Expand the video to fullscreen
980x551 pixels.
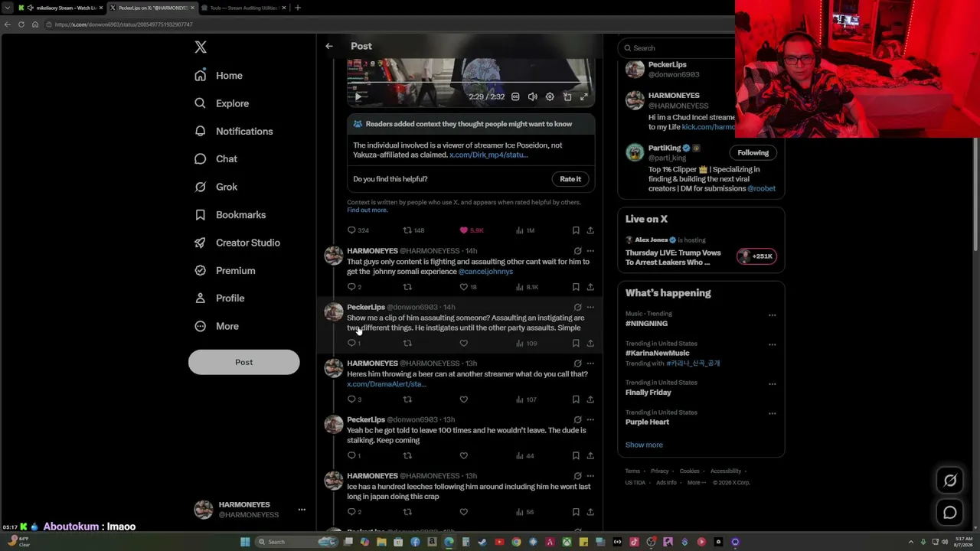point(584,96)
